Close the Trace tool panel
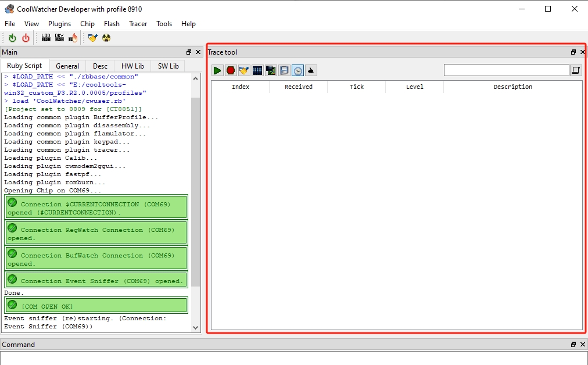Image resolution: width=588 pixels, height=365 pixels. point(582,52)
